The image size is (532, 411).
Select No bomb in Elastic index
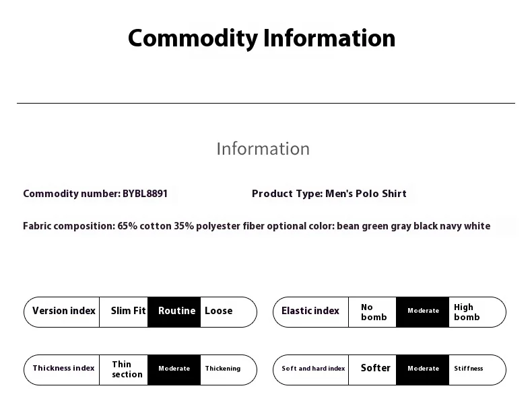coord(374,312)
